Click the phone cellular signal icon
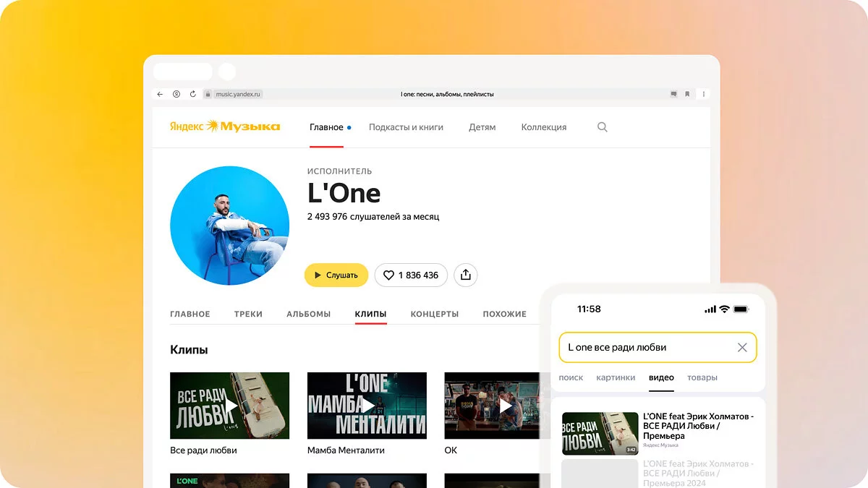This screenshot has height=488, width=868. point(710,309)
